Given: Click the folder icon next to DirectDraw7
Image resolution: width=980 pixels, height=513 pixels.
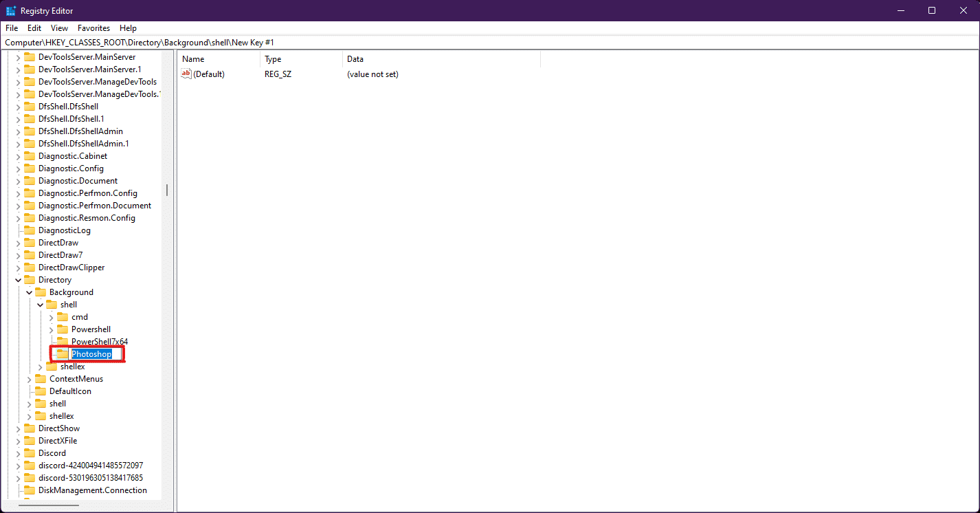Looking at the screenshot, I should coord(30,255).
